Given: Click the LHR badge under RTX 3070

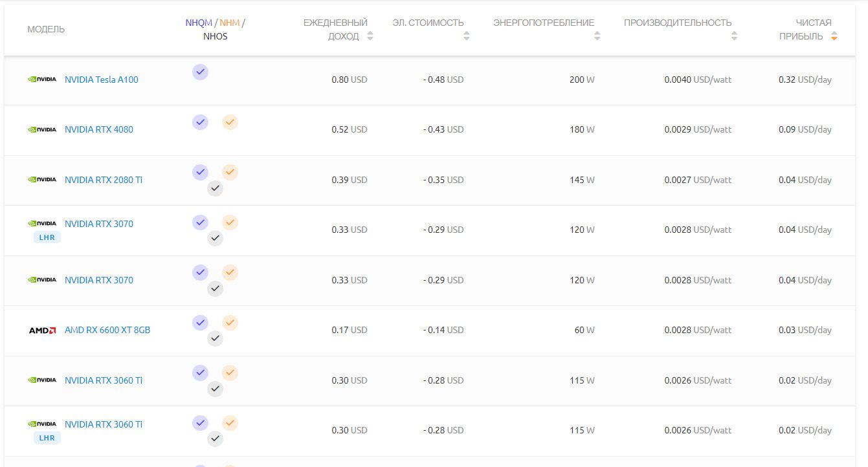Looking at the screenshot, I should [47, 237].
